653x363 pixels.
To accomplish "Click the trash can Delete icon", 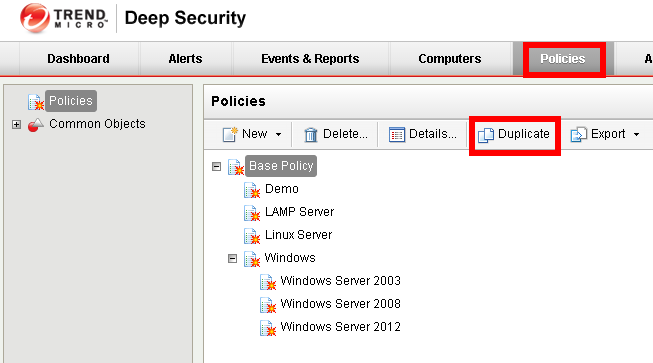I will click(x=311, y=134).
